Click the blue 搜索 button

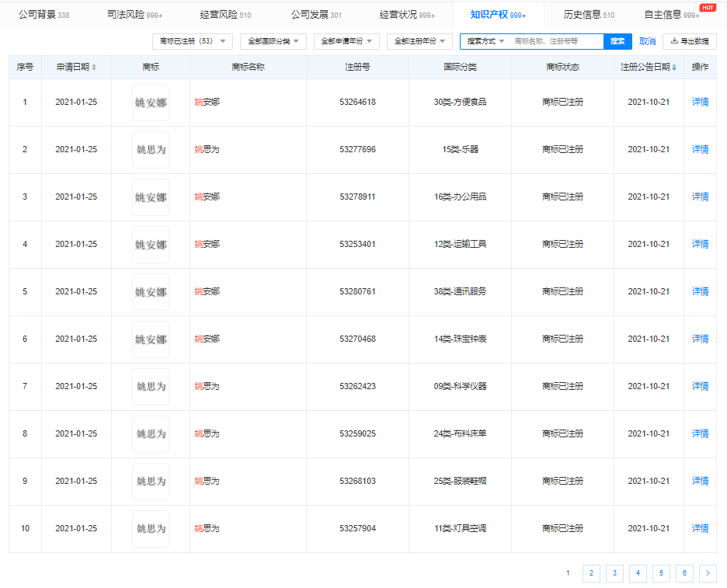[x=617, y=41]
